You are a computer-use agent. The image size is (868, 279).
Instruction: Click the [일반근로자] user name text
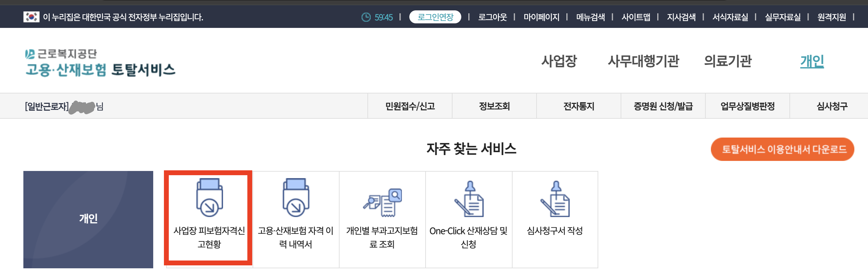(x=64, y=106)
